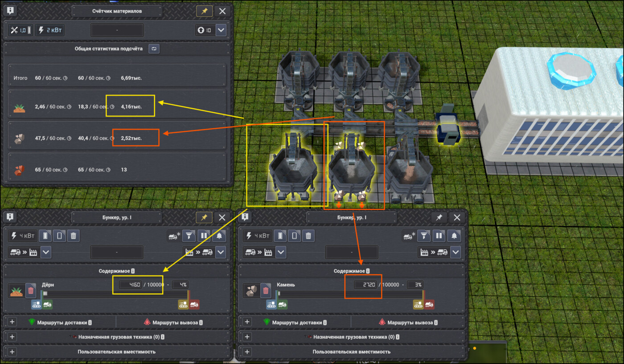This screenshot has width=624, height=364.
Task: Click the copy-settings icon in Камень bunker
Action: point(279,236)
